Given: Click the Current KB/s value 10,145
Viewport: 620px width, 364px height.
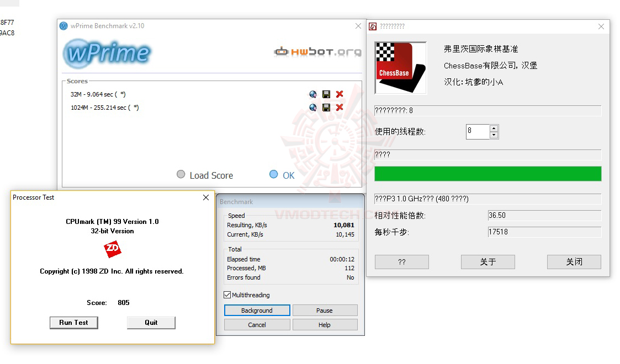Looking at the screenshot, I should pos(345,234).
